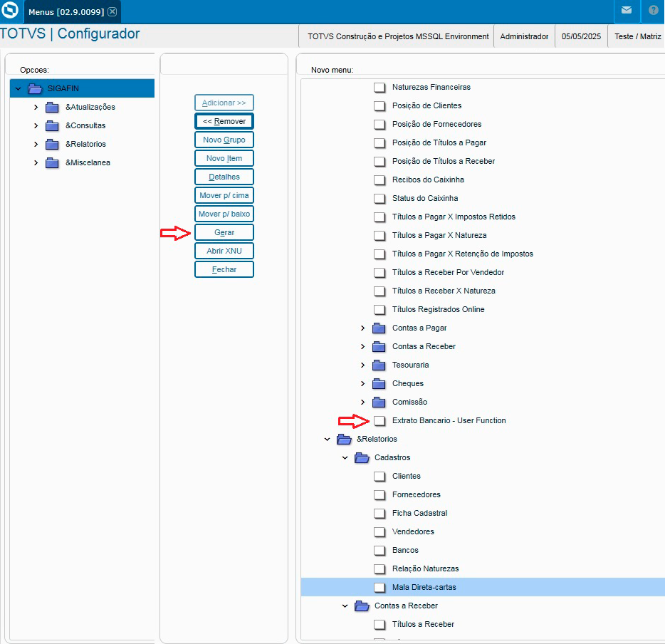Collapse the SIGAFIN tree node
The width and height of the screenshot is (665, 644).
[x=18, y=88]
